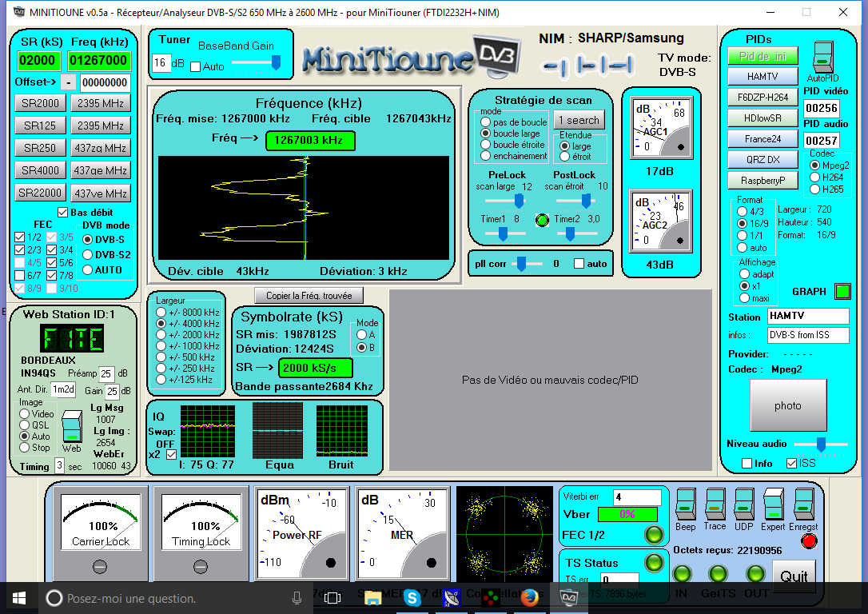The width and height of the screenshot is (868, 614).
Task: Select Symbolrate Mode A
Action: point(361,334)
